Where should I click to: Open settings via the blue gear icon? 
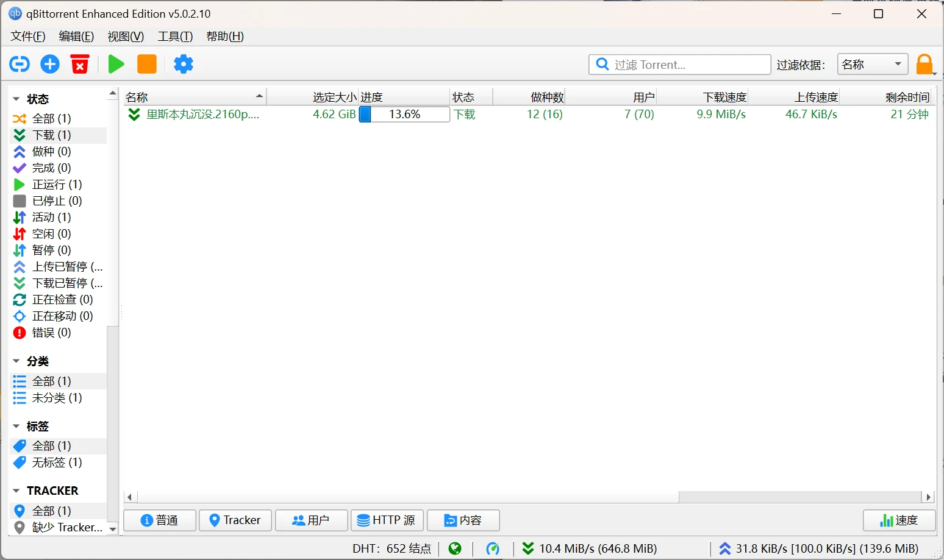coord(183,64)
